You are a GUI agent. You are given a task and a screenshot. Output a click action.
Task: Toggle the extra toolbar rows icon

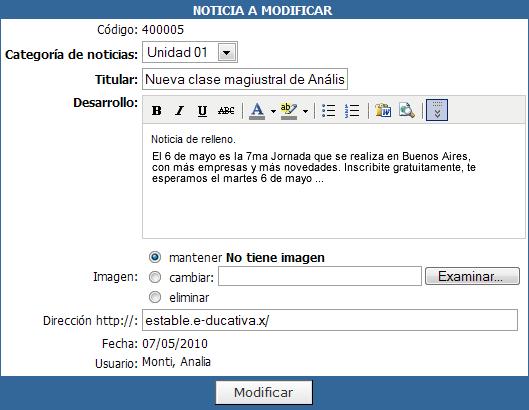(x=437, y=110)
